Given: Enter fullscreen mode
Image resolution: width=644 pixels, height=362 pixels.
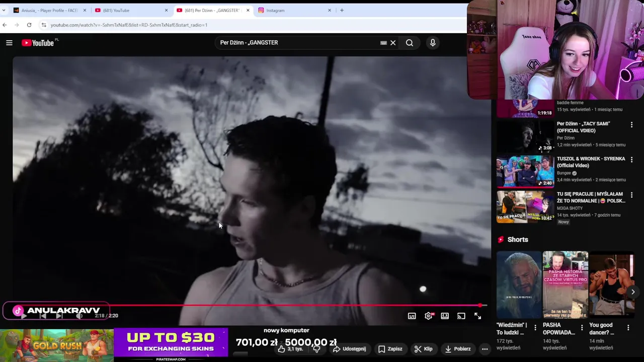Looking at the screenshot, I should [x=477, y=316].
